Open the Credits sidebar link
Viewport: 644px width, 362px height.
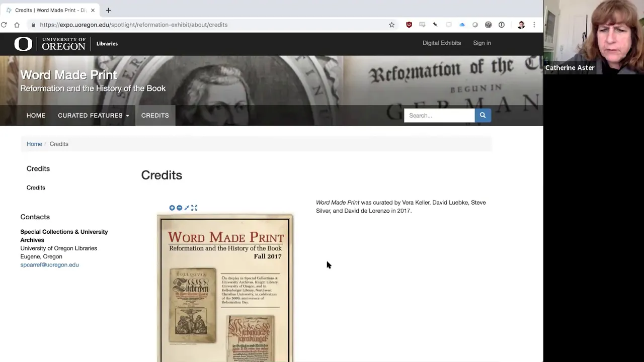(36, 188)
